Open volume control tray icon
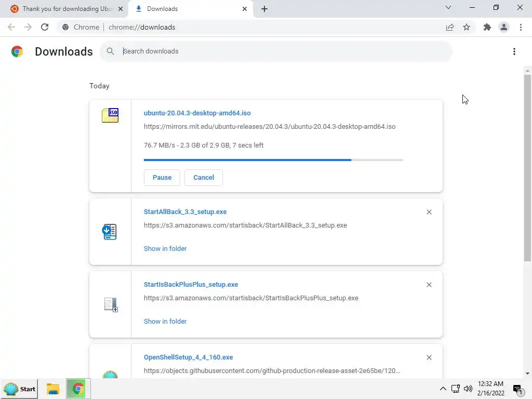The image size is (532, 399). pyautogui.click(x=468, y=389)
